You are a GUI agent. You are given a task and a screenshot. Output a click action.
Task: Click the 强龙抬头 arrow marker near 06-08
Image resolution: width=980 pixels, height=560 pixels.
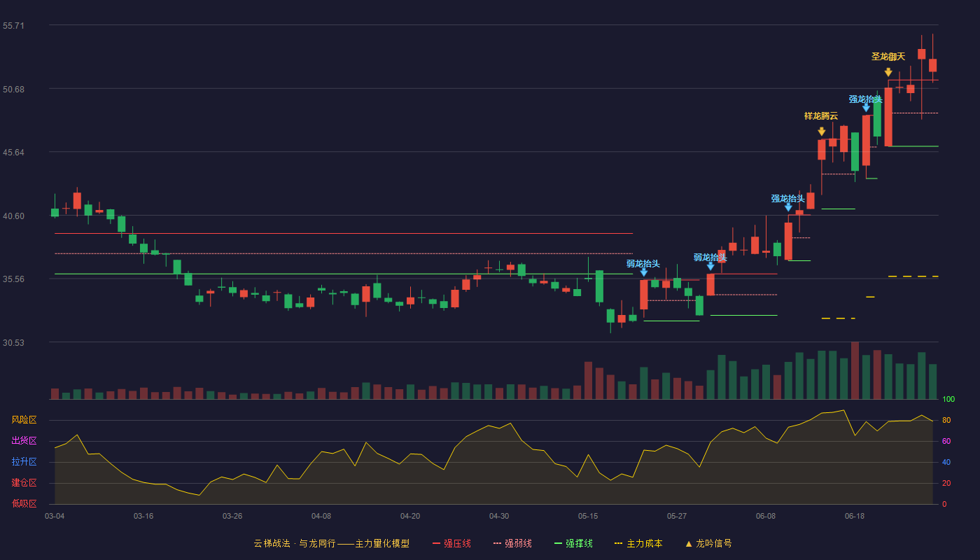click(x=788, y=206)
